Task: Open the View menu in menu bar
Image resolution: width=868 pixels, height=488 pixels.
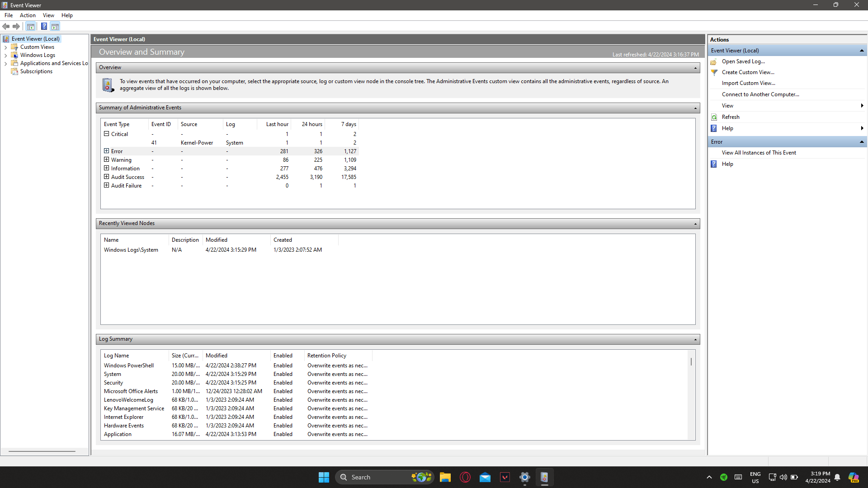Action: pyautogui.click(x=48, y=15)
